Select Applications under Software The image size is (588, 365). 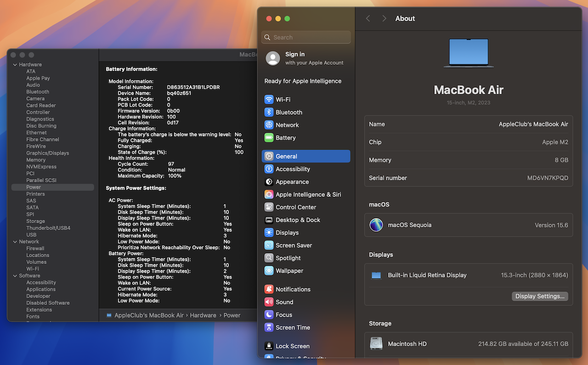coord(41,289)
